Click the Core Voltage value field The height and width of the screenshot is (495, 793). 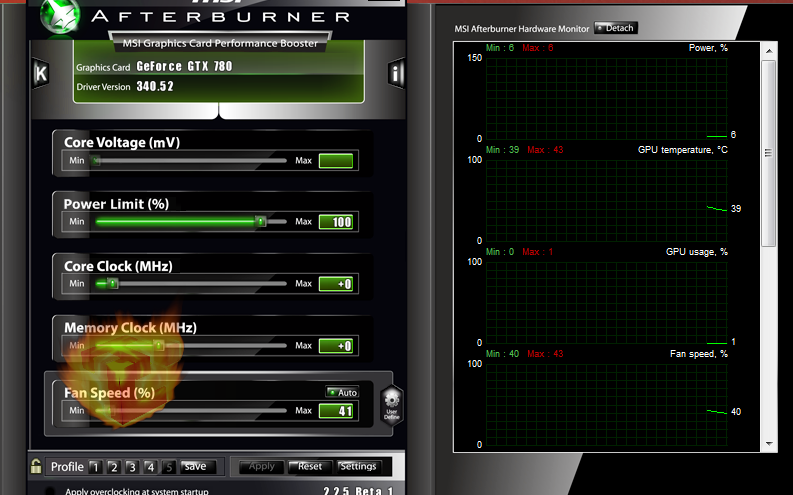point(336,161)
